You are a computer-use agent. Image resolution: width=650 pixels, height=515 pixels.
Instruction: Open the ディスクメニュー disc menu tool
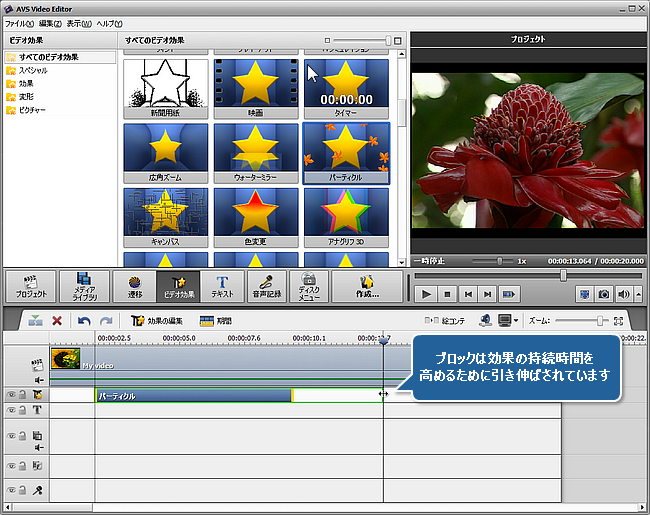310,285
